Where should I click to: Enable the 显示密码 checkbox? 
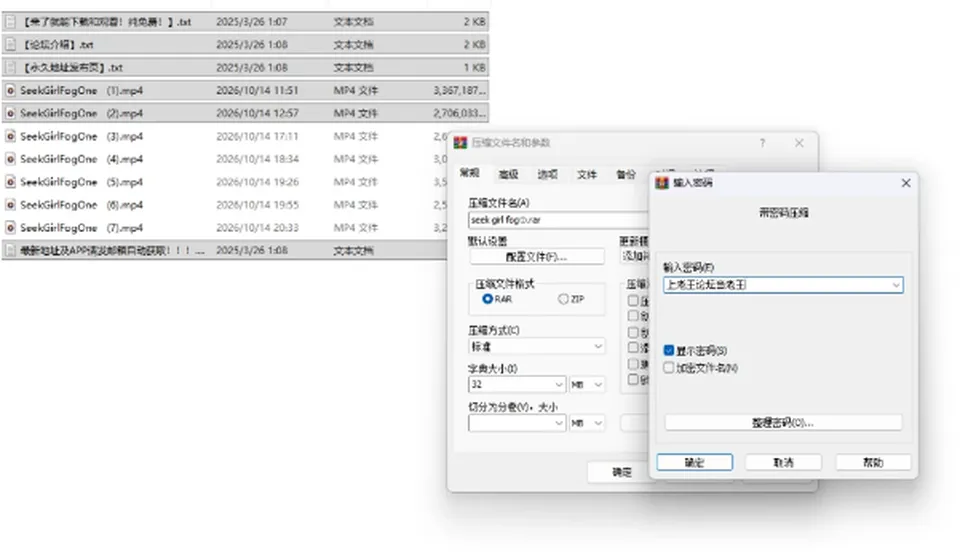tap(669, 351)
